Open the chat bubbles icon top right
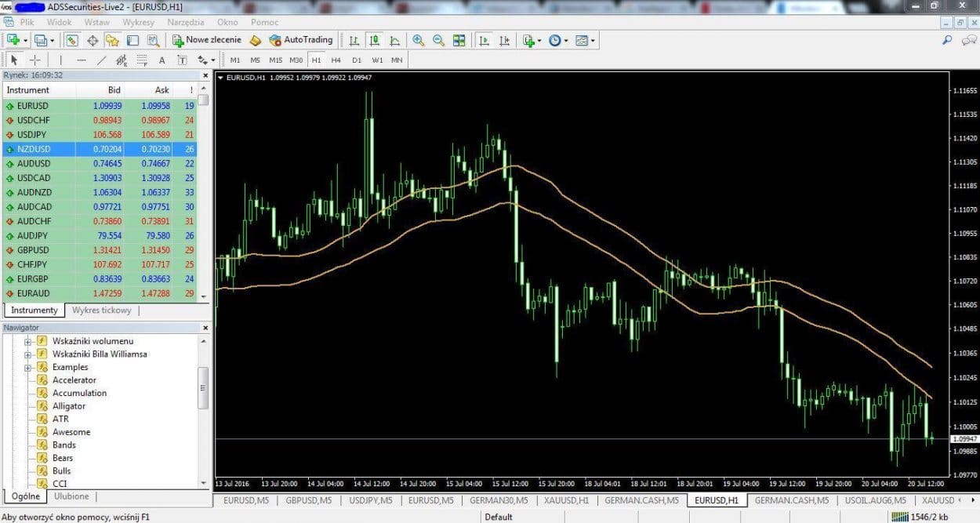Screen dimensions: 980x523 pyautogui.click(x=969, y=40)
